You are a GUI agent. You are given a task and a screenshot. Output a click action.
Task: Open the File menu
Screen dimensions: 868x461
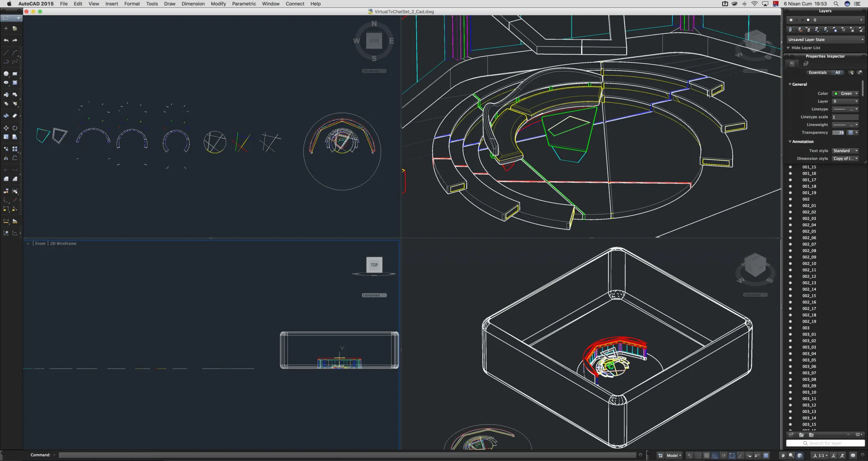(64, 4)
